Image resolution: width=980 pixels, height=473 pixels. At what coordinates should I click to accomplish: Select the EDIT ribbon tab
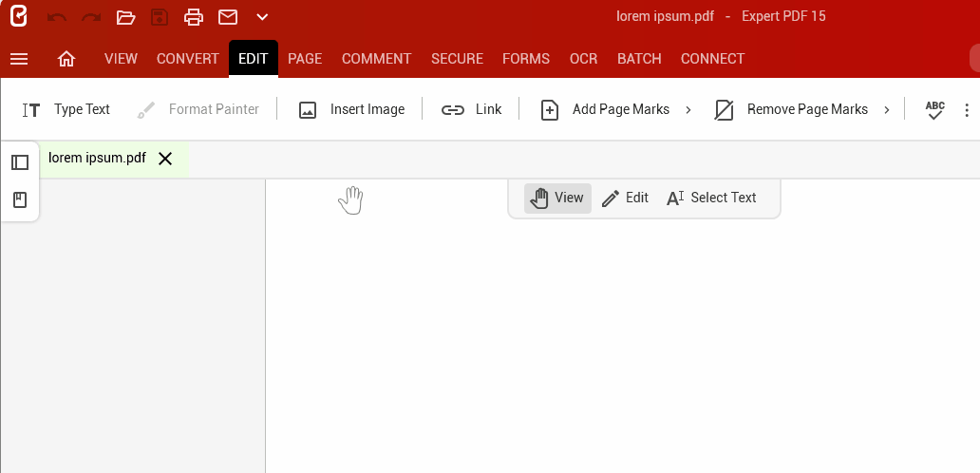coord(254,59)
